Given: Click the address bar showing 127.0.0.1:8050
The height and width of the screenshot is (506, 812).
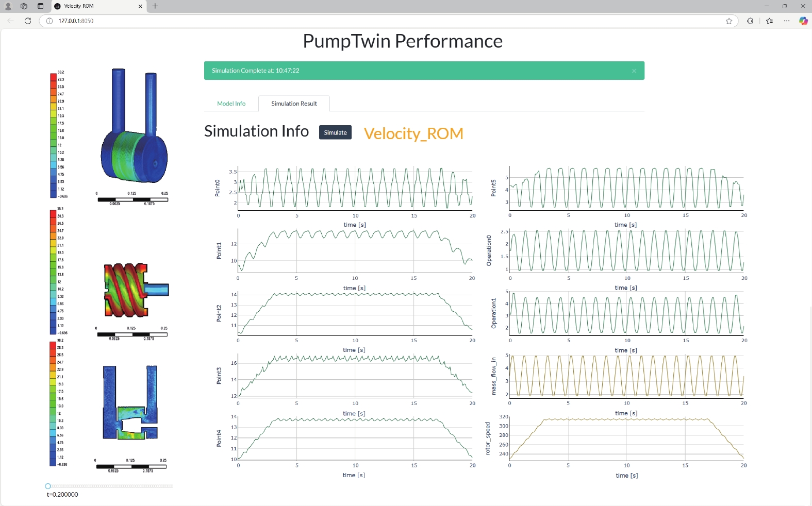Looking at the screenshot, I should pos(361,21).
